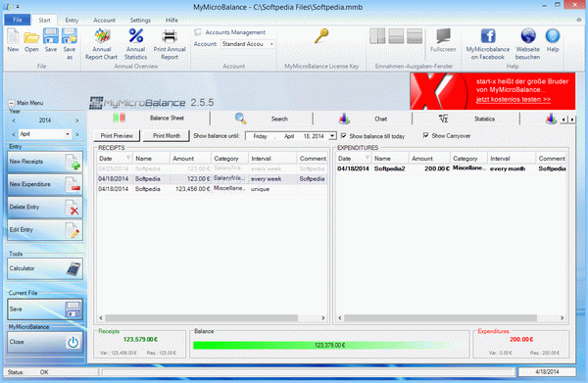Open Annual Statistics percent icon

[136, 44]
